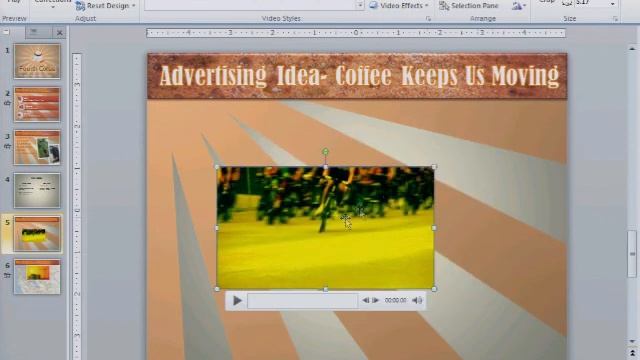Screen dimensions: 640x360
Task: Click the video's bottom-left resize handle
Action: coord(217,289)
